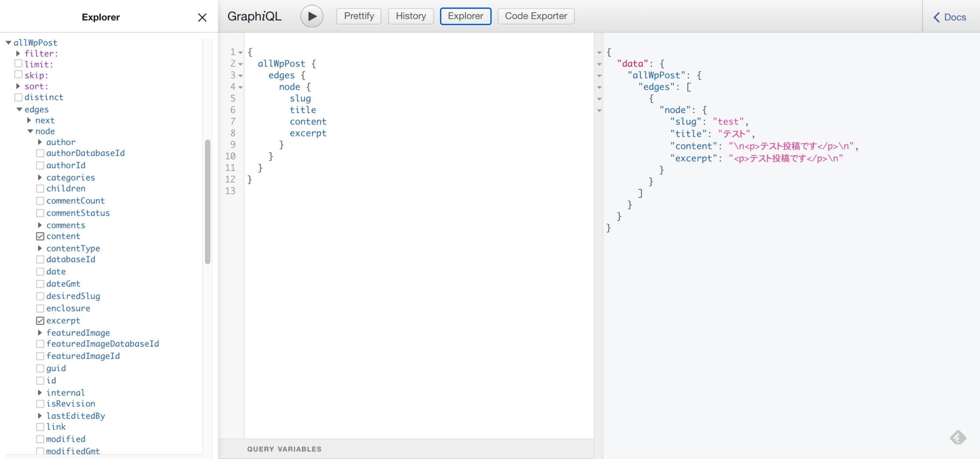
Task: Collapse the allWpPost root tree arrow
Action: [x=9, y=43]
